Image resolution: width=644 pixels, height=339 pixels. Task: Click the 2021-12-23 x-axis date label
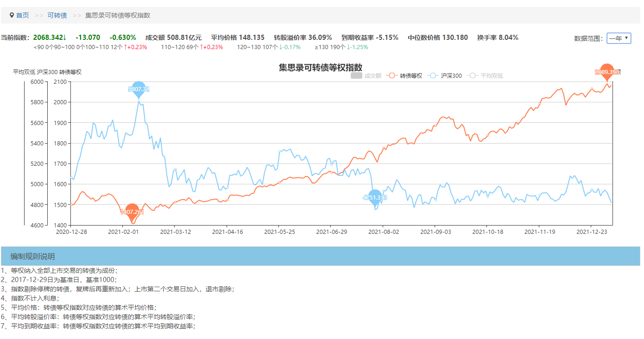pos(591,231)
